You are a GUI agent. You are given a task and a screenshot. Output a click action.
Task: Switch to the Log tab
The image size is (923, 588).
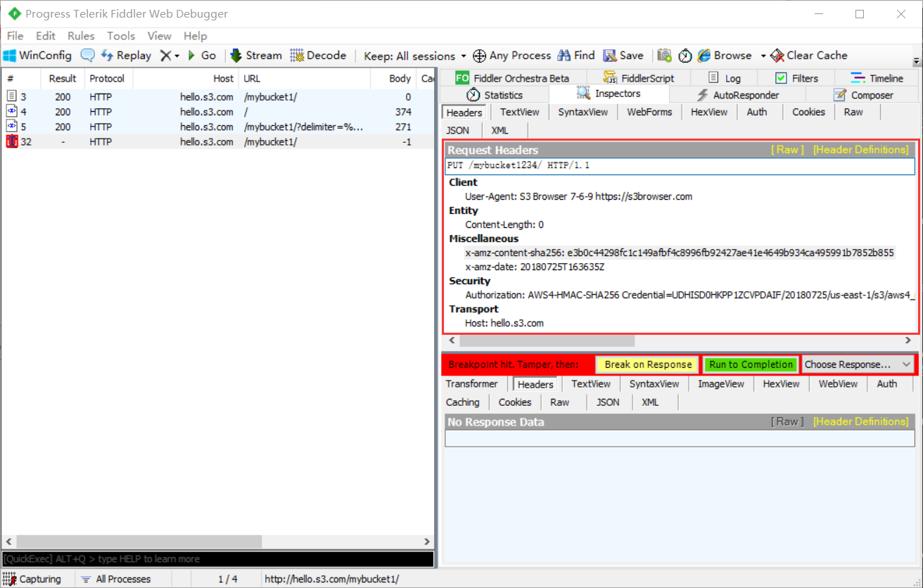coord(725,78)
